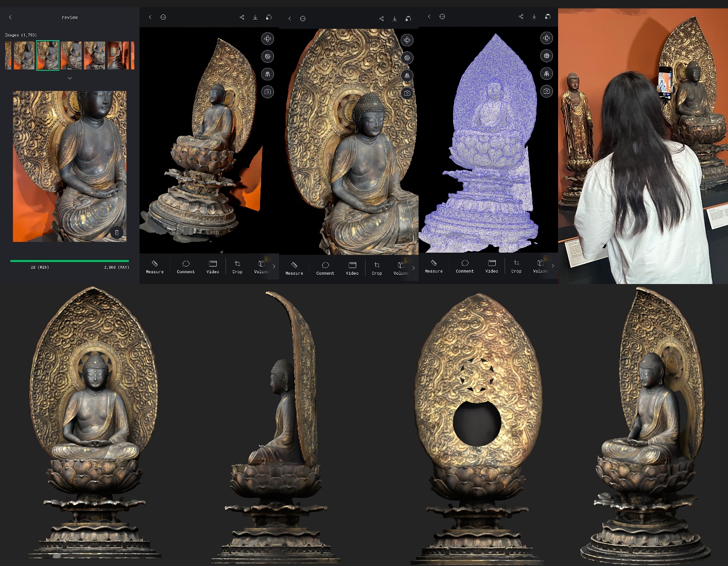Image resolution: width=728 pixels, height=566 pixels.
Task: Open more options in the close-up viewer
Action: pos(303,19)
